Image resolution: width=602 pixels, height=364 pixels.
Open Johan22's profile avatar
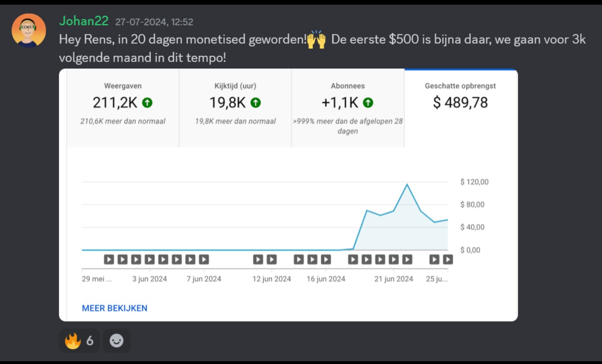tap(29, 30)
